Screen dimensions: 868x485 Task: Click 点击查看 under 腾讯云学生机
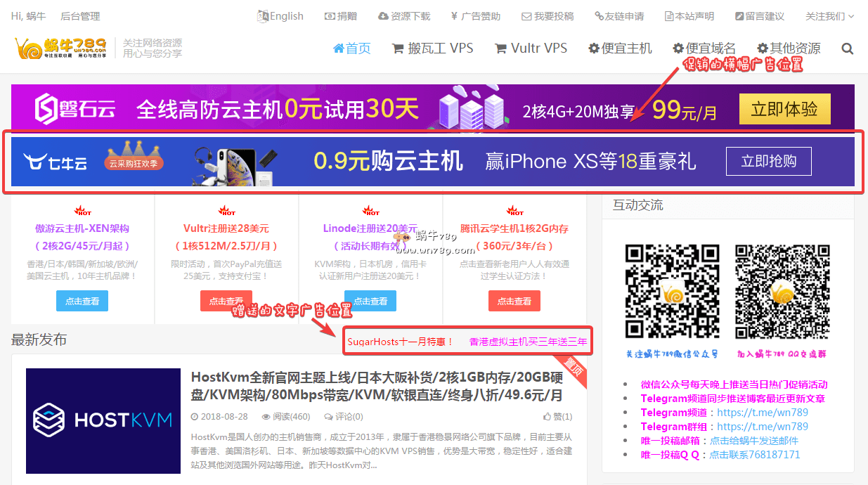(x=514, y=301)
